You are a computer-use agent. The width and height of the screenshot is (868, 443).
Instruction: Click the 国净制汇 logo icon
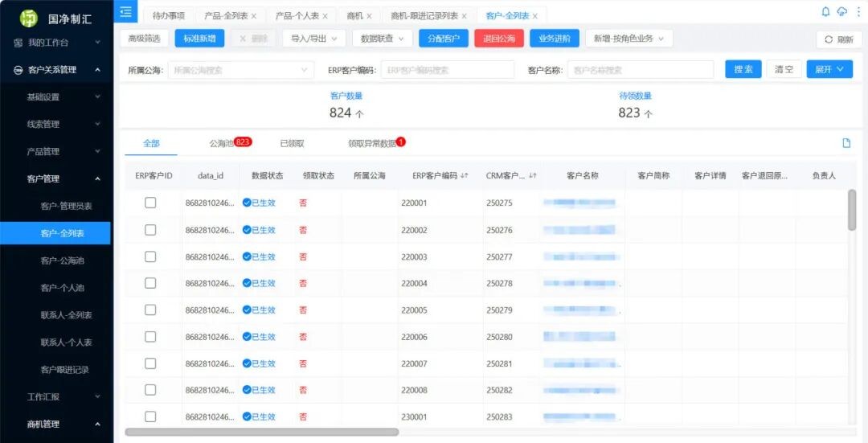pos(29,17)
